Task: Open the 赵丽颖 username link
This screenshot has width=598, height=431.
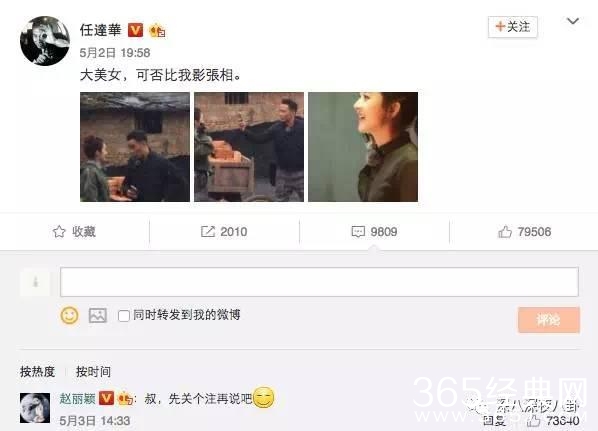Action: click(77, 399)
